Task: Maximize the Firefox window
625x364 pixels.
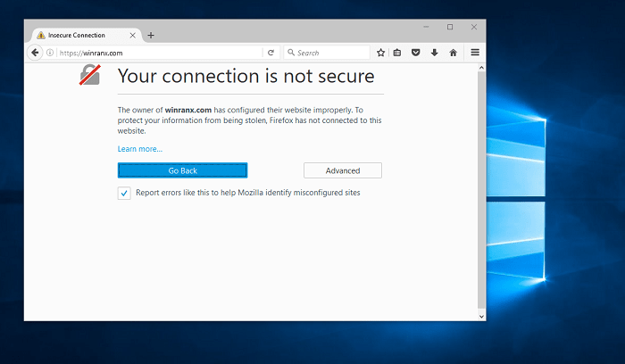Action: tap(450, 27)
